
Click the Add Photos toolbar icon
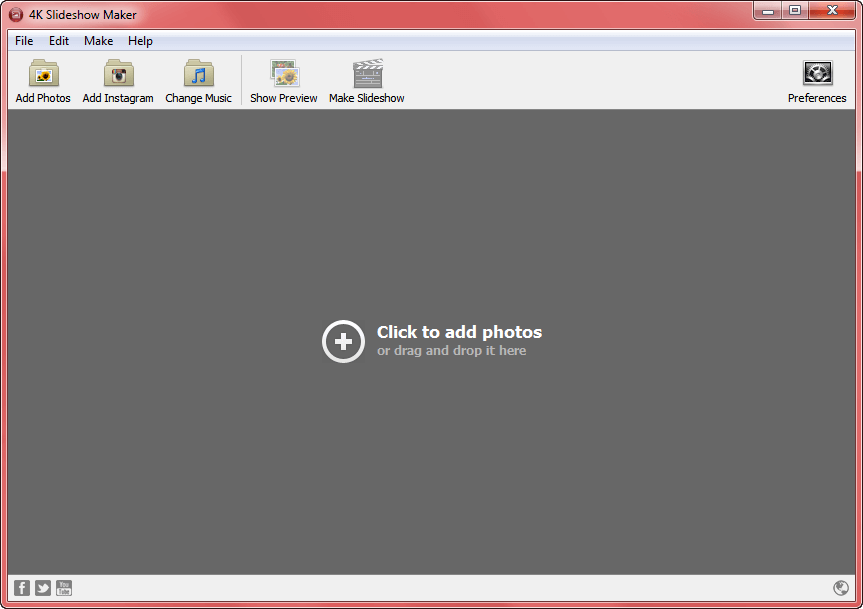coord(43,73)
